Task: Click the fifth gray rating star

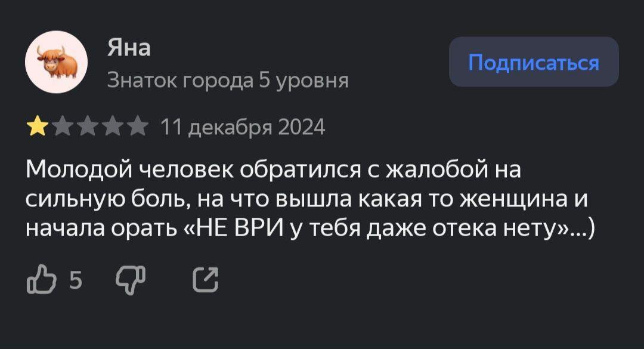Action: point(137,127)
